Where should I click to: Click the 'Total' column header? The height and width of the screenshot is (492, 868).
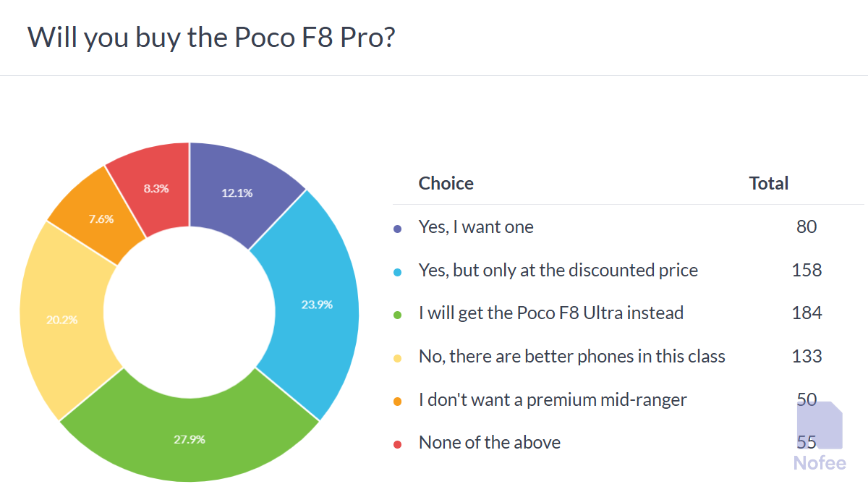(x=768, y=183)
